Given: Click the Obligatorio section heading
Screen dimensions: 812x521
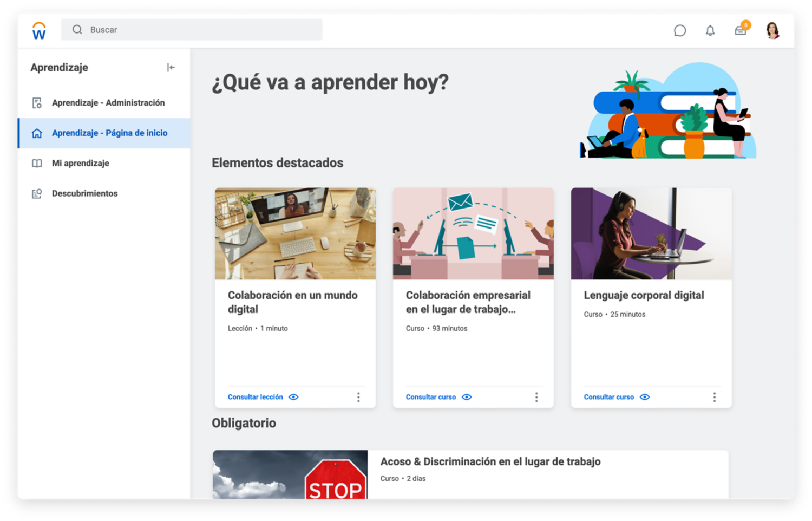Looking at the screenshot, I should [244, 423].
